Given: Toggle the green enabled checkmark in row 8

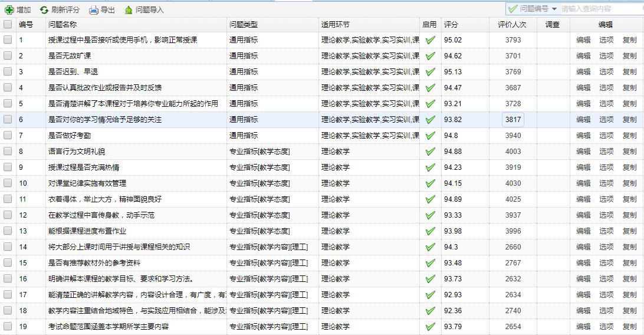Looking at the screenshot, I should click(431, 152).
